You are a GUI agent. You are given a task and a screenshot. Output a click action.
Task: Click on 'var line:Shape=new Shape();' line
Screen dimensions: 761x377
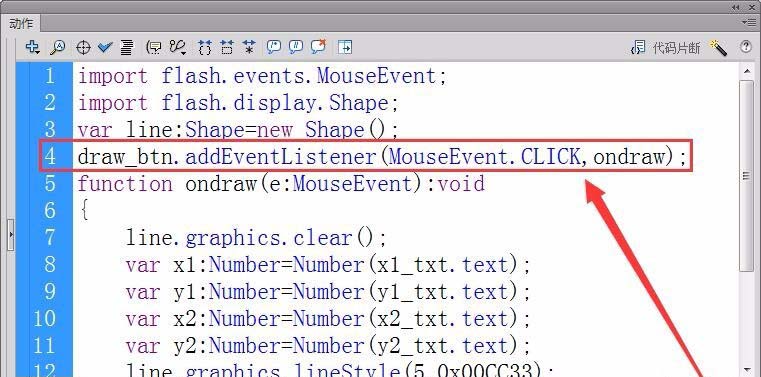point(238,130)
